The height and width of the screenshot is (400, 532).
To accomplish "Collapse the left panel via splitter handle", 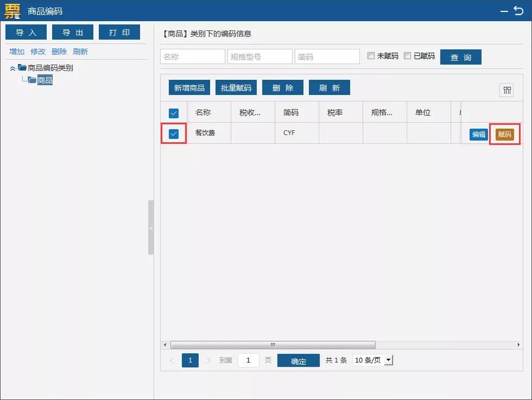I will point(151,227).
